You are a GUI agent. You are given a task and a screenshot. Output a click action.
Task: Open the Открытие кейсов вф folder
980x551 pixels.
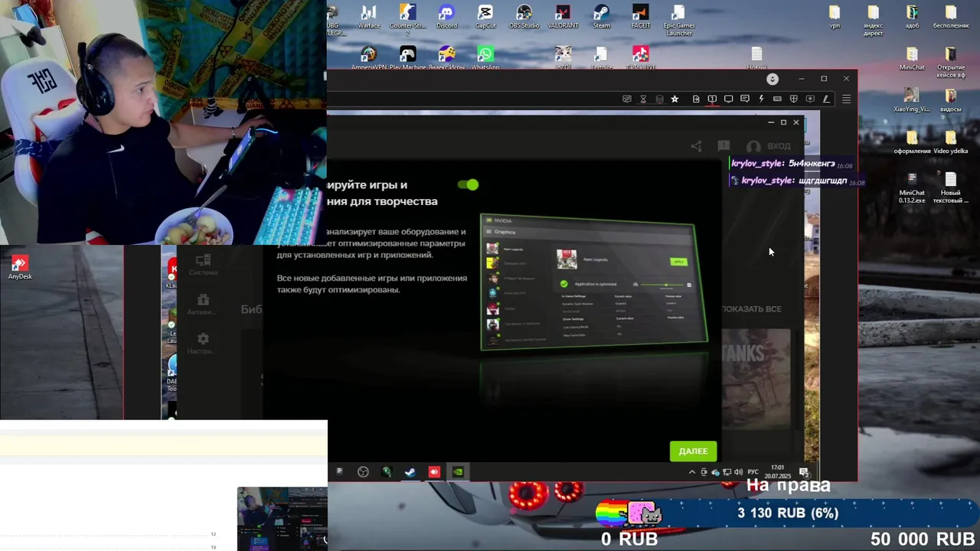[951, 63]
